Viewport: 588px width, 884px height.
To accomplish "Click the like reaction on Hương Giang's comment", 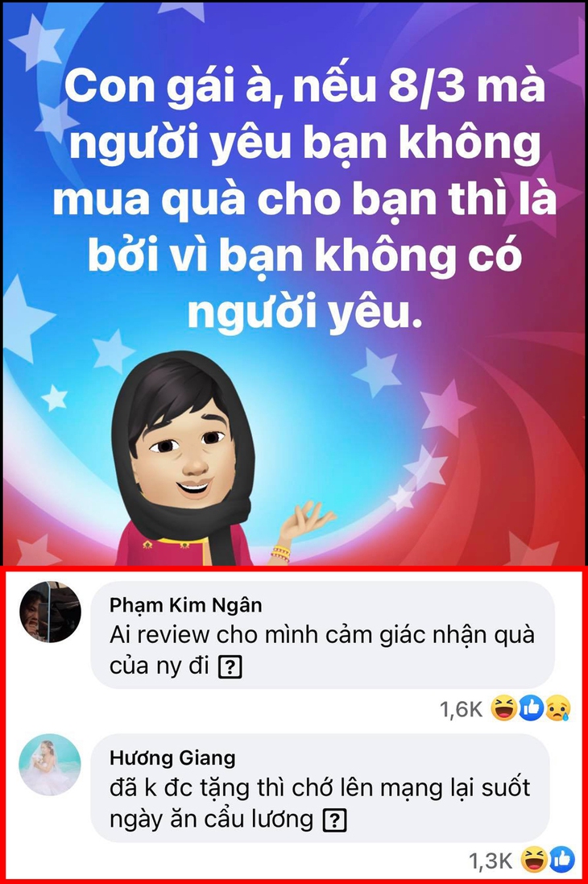I will tap(561, 860).
